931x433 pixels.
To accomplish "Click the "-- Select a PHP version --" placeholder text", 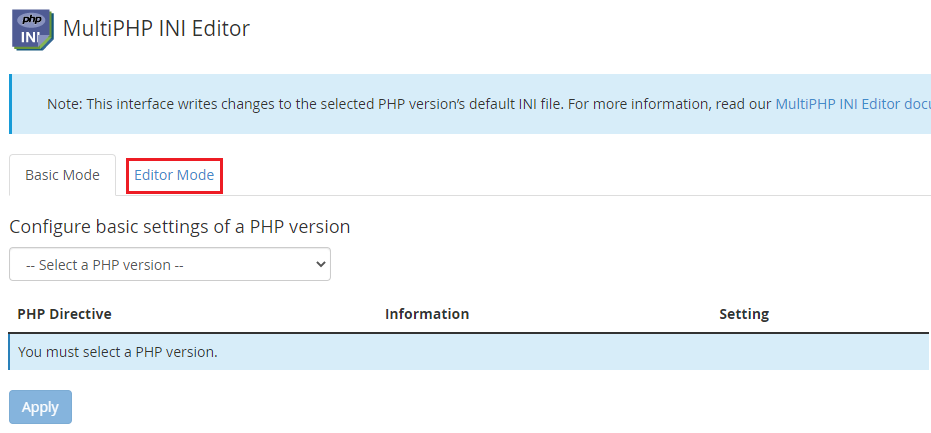I will point(104,265).
